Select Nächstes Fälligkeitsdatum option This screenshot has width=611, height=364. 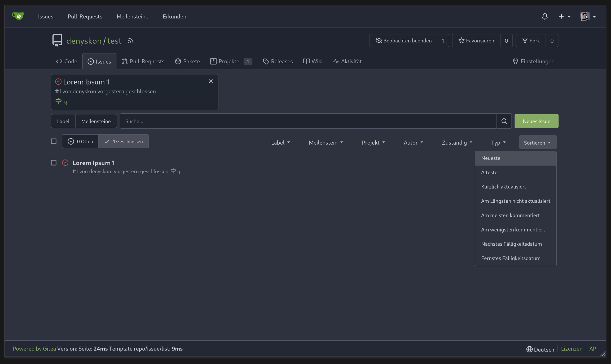coord(516,244)
